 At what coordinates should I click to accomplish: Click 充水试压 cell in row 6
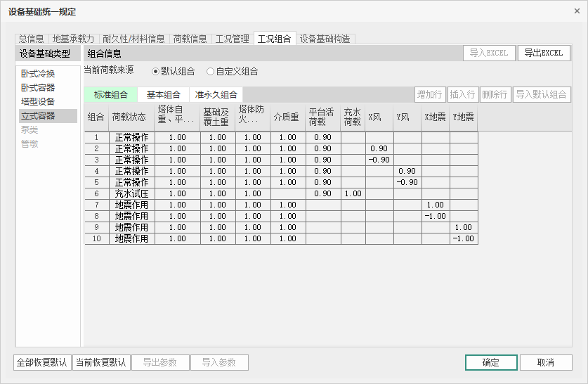[131, 193]
